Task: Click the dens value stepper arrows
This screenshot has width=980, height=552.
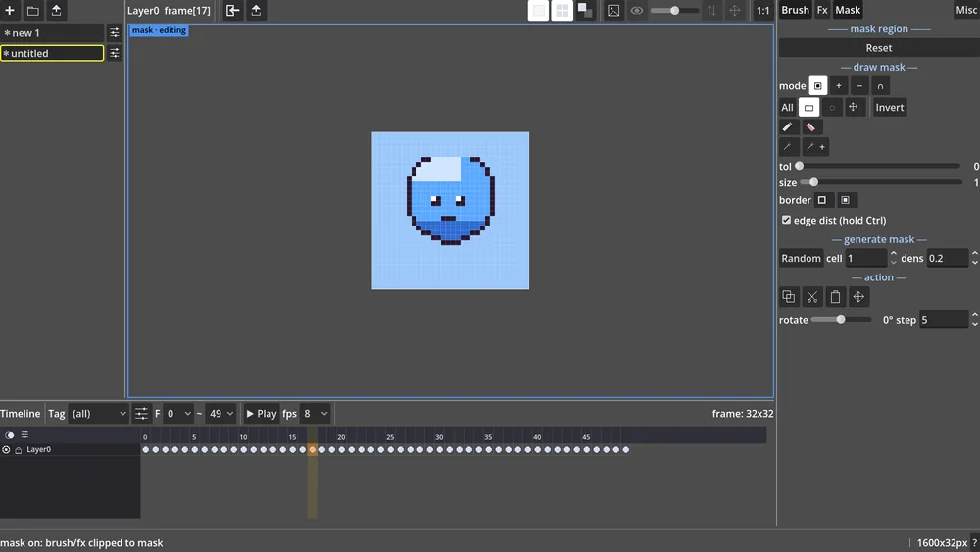Action: click(x=974, y=258)
